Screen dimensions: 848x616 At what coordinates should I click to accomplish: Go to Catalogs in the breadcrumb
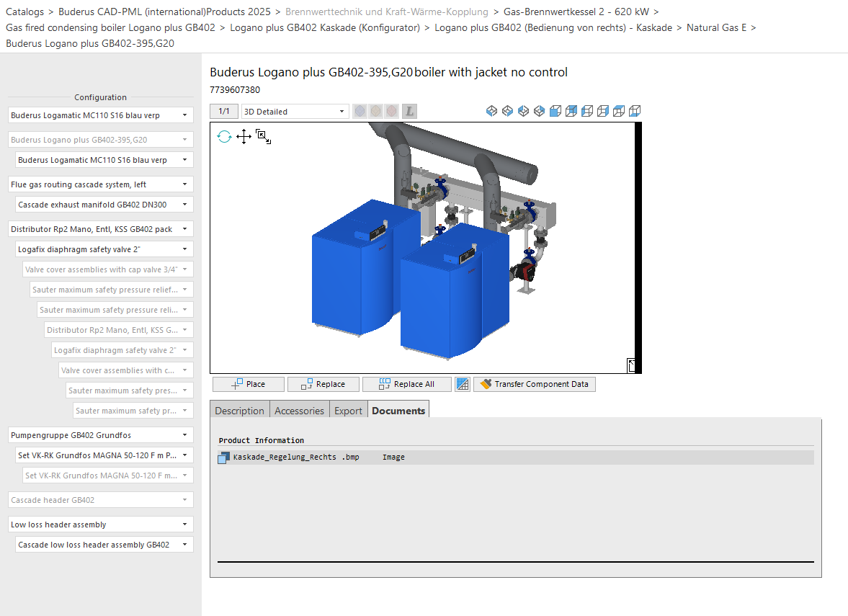click(25, 12)
